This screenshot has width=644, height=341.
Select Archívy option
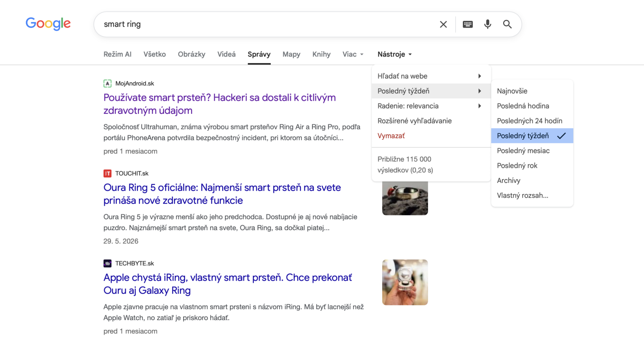532,181
